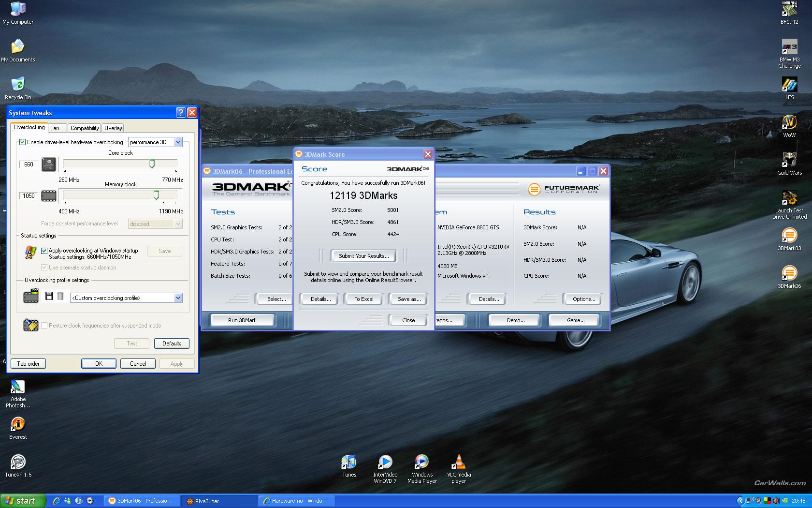Switch to RivaTuner taskbar window
812x508 pixels.
click(220, 501)
